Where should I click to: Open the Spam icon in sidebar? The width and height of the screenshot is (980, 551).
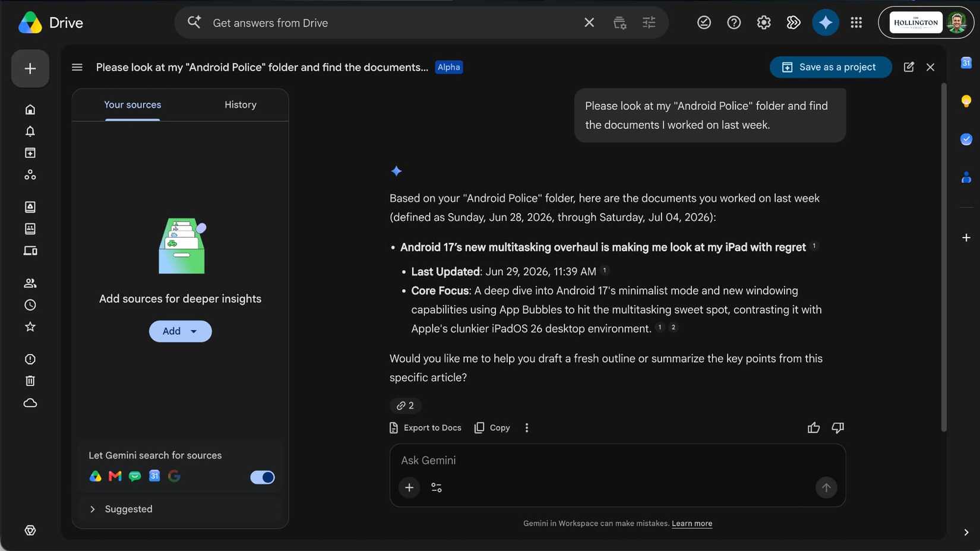click(x=30, y=359)
